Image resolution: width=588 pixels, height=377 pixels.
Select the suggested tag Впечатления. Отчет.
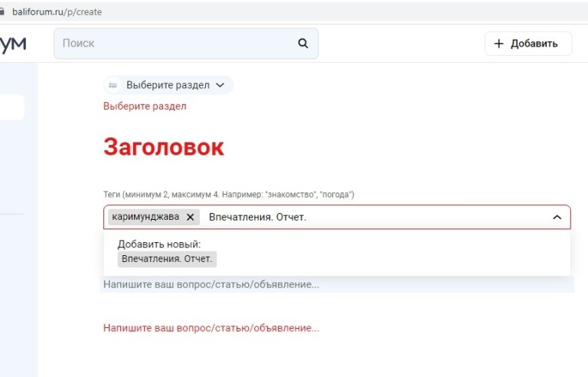(x=167, y=259)
